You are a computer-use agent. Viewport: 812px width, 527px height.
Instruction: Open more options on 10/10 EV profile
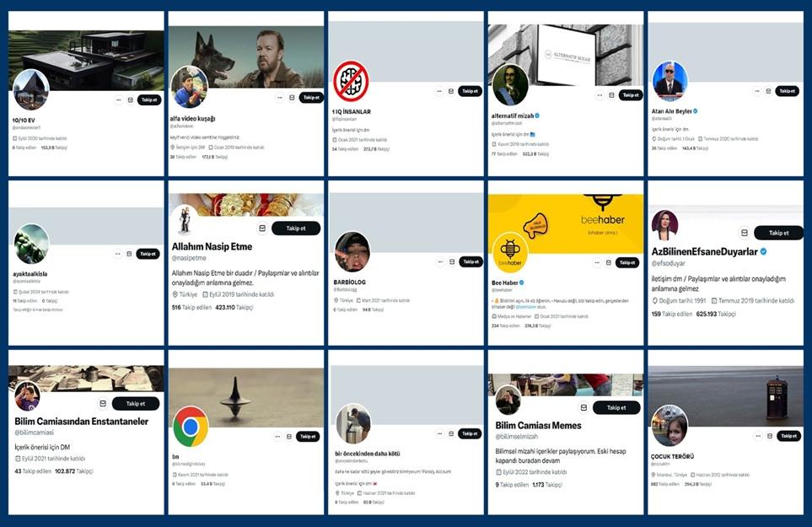tap(119, 99)
